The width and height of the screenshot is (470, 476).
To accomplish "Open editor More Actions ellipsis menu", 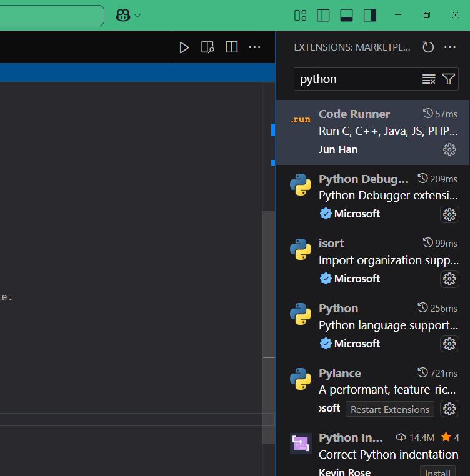I will pyautogui.click(x=254, y=47).
